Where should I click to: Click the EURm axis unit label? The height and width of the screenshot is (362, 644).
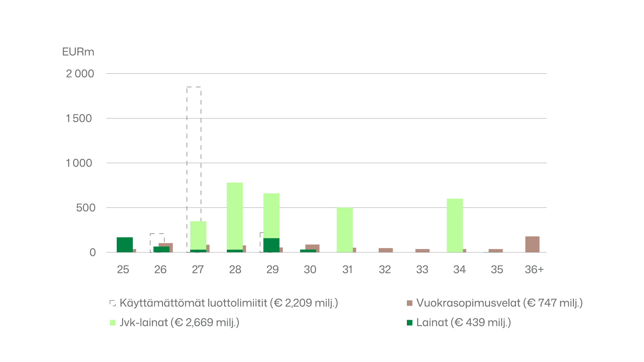tap(78, 52)
